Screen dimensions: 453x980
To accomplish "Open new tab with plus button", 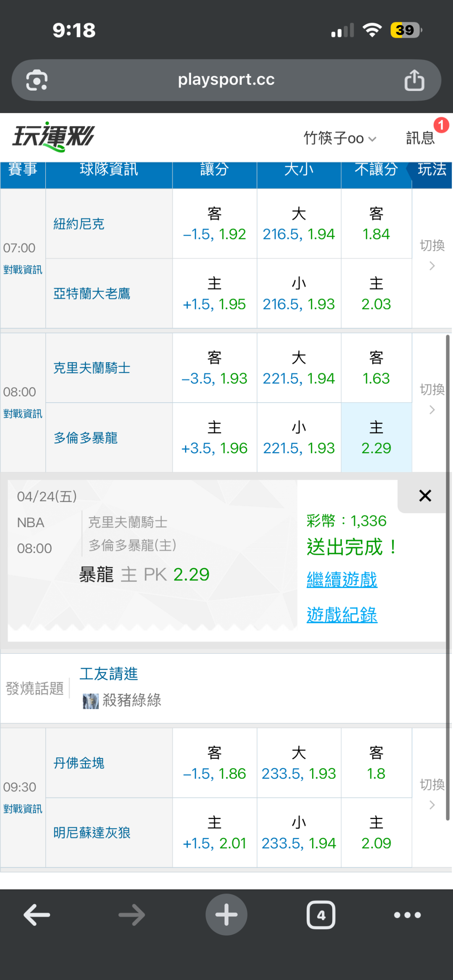I will coord(226,915).
